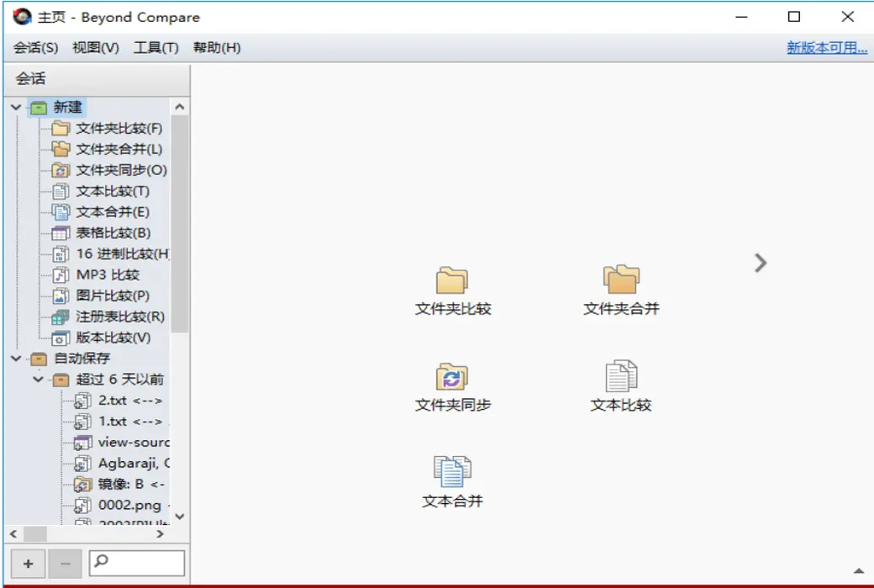Click the tree scrollbar up arrow
This screenshot has width=874, height=588.
tap(180, 107)
